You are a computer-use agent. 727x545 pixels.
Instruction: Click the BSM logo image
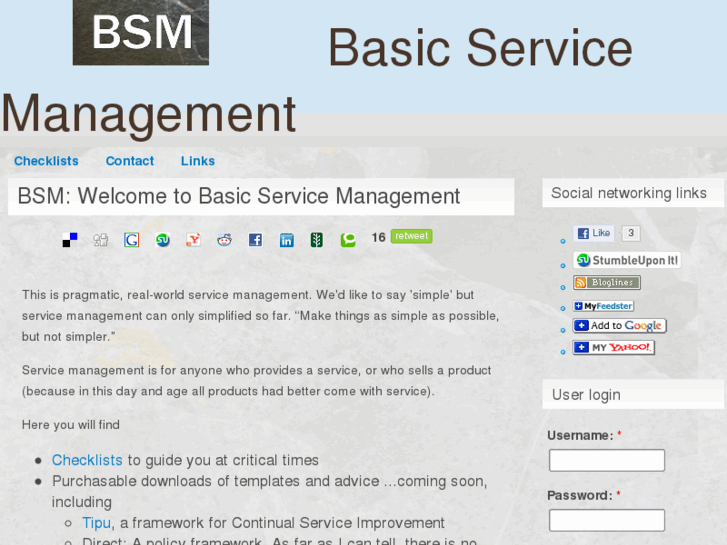pyautogui.click(x=141, y=32)
